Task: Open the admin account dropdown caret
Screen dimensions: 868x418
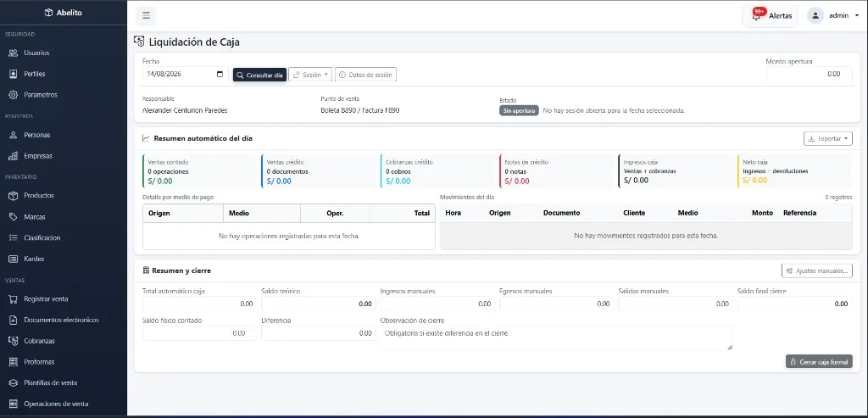Action: [x=857, y=16]
